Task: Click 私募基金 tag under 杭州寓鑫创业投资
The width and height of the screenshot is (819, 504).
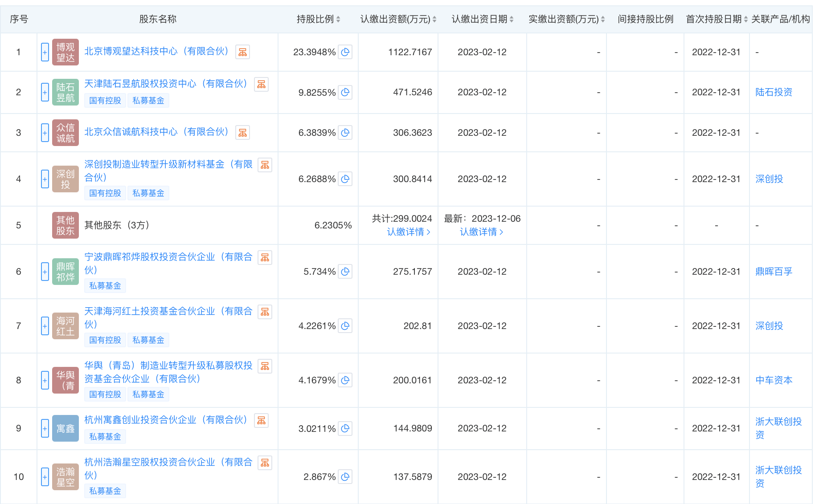Action: pyautogui.click(x=105, y=437)
